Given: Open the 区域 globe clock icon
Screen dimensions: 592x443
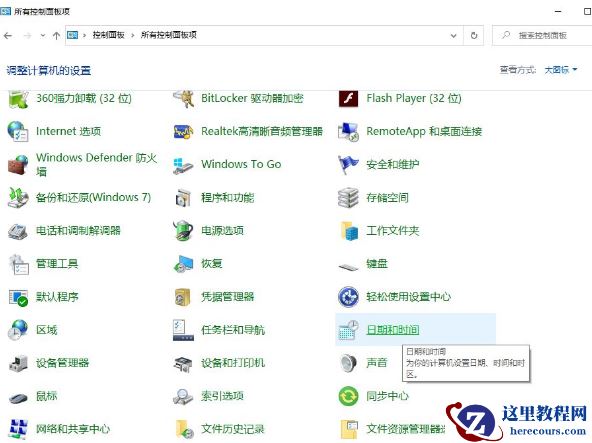Looking at the screenshot, I should coord(18,330).
